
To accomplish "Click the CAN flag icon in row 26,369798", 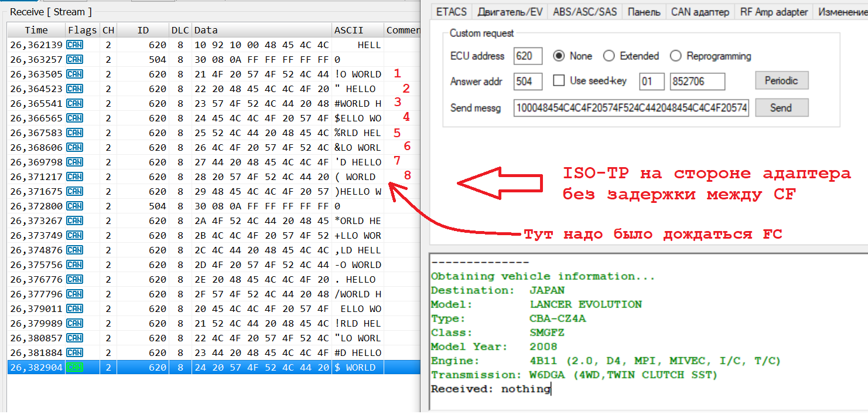I will [x=75, y=162].
